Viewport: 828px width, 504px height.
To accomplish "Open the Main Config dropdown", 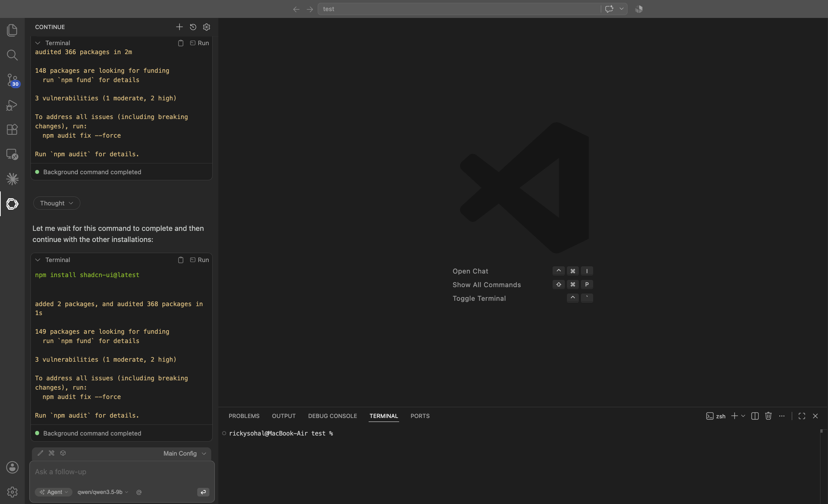I will tap(185, 453).
